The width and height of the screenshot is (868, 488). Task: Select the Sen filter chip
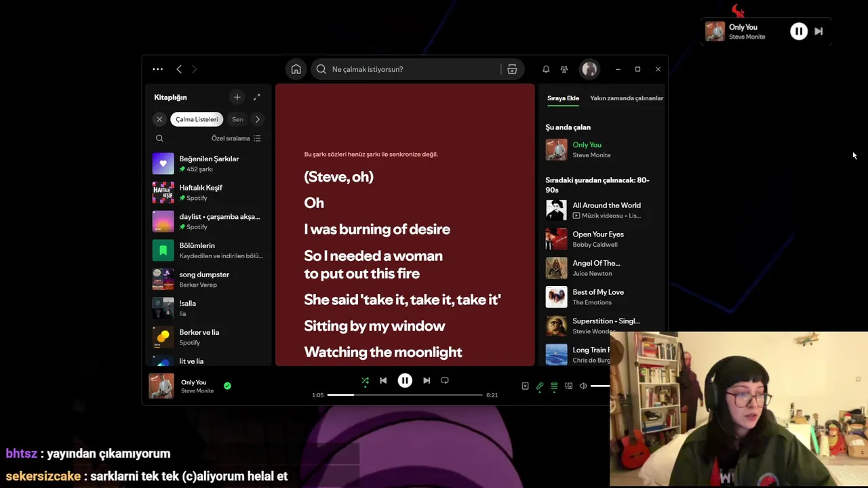click(x=237, y=119)
